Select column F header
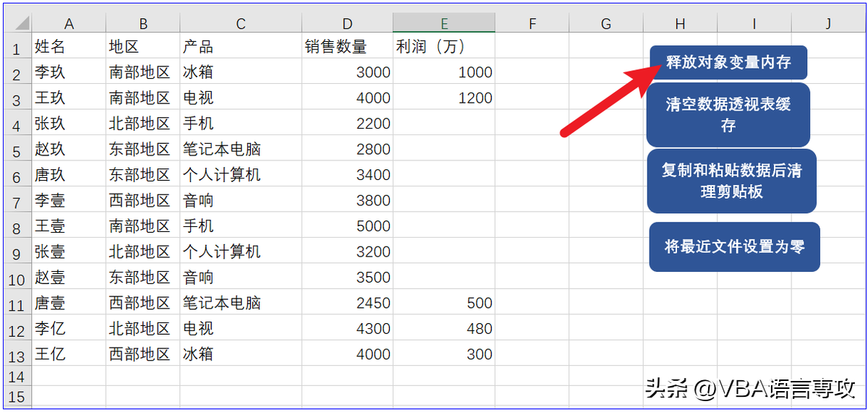 coord(532,24)
